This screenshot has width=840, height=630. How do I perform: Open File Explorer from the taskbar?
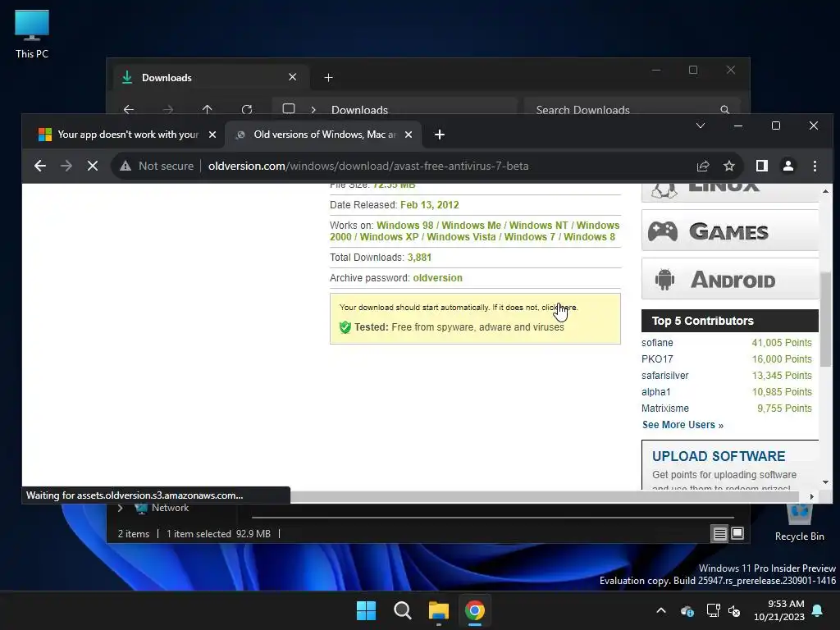point(439,610)
